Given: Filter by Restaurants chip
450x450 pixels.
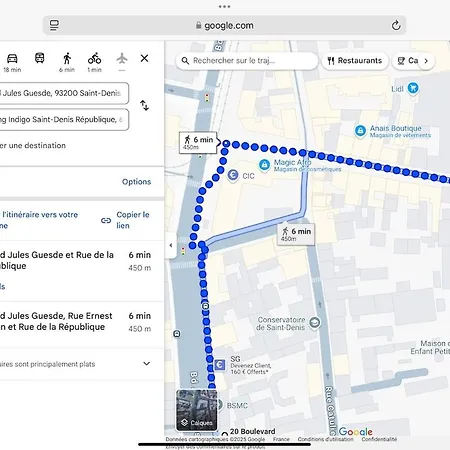Looking at the screenshot, I should pos(355,61).
